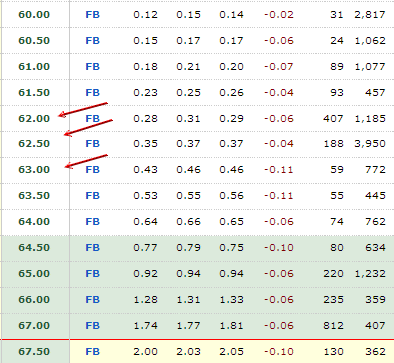The width and height of the screenshot is (394, 363).
Task: Click the 0.12 price in the 60.00 row
Action: 145,15
